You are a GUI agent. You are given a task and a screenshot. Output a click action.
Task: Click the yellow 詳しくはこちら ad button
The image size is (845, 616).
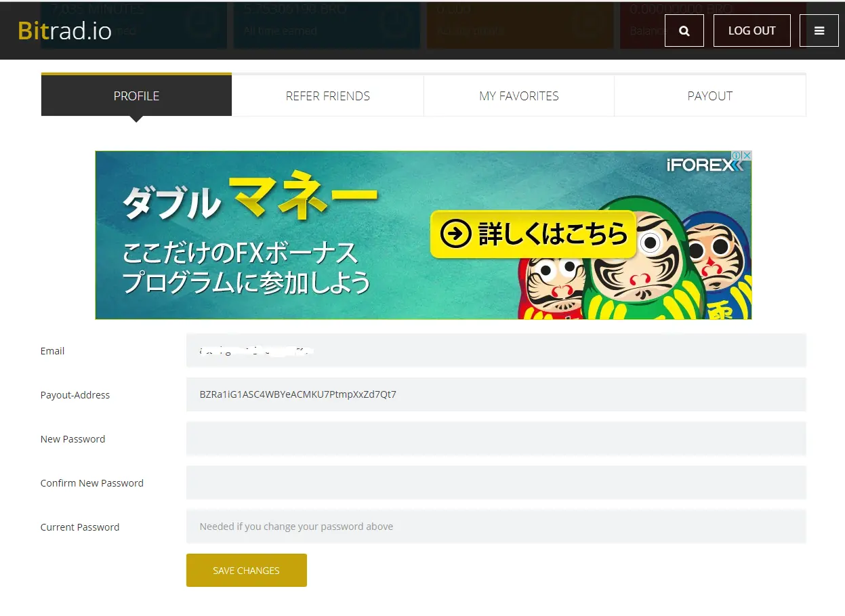coord(533,234)
